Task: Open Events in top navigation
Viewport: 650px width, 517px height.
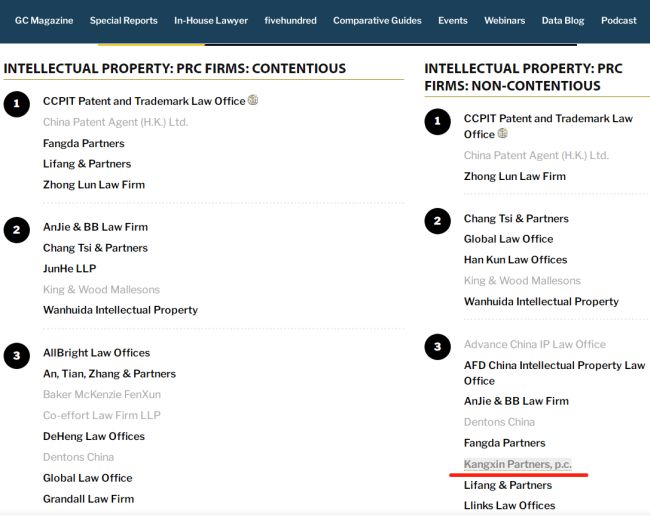Action: pyautogui.click(x=453, y=20)
